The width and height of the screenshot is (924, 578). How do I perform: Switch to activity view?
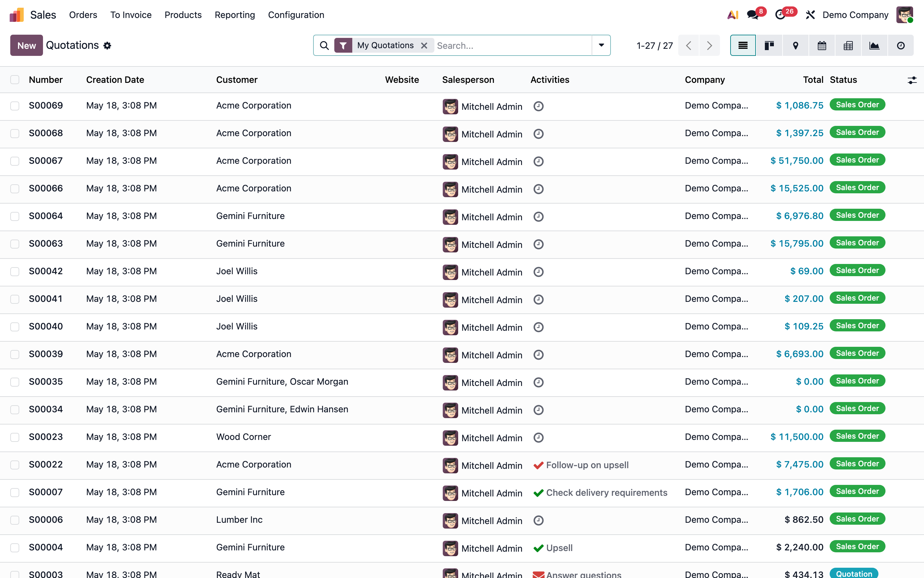point(901,46)
